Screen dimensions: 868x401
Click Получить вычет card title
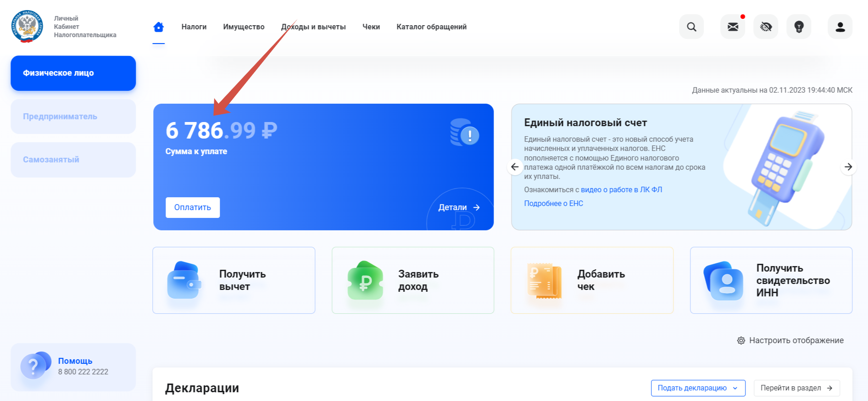pyautogui.click(x=242, y=280)
